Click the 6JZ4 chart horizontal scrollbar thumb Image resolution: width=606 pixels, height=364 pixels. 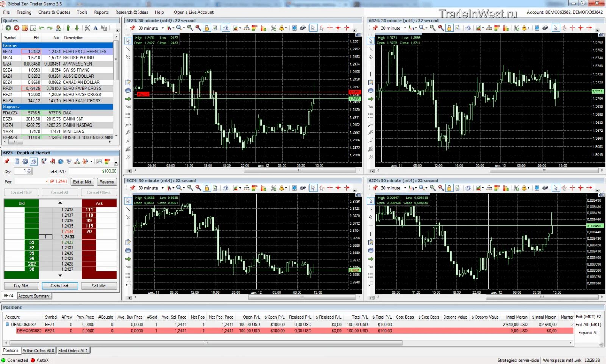click(x=542, y=297)
